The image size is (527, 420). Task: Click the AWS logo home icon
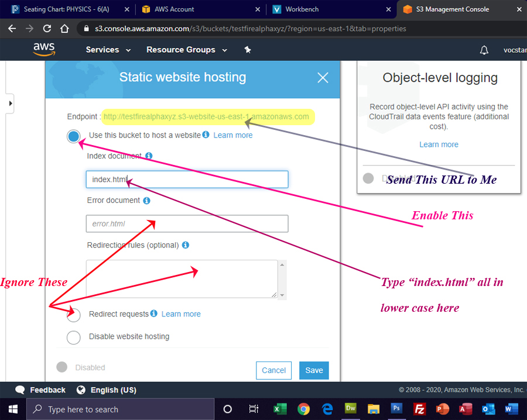[x=44, y=49]
